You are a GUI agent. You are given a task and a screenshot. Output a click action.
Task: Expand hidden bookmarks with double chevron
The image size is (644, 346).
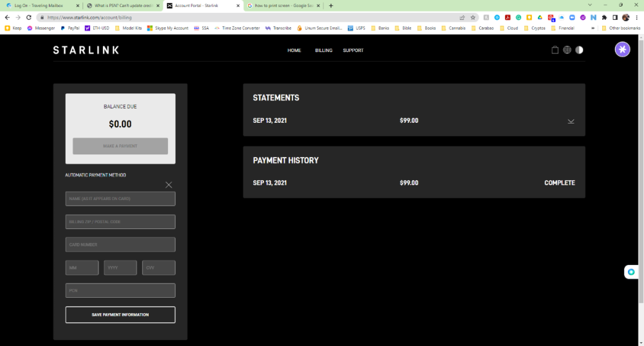point(592,28)
